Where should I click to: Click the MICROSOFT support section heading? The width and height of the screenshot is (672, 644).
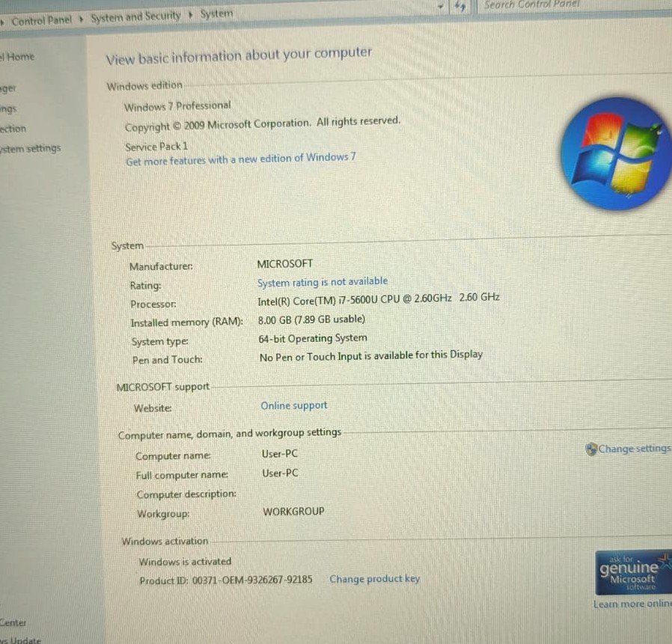pyautogui.click(x=163, y=387)
